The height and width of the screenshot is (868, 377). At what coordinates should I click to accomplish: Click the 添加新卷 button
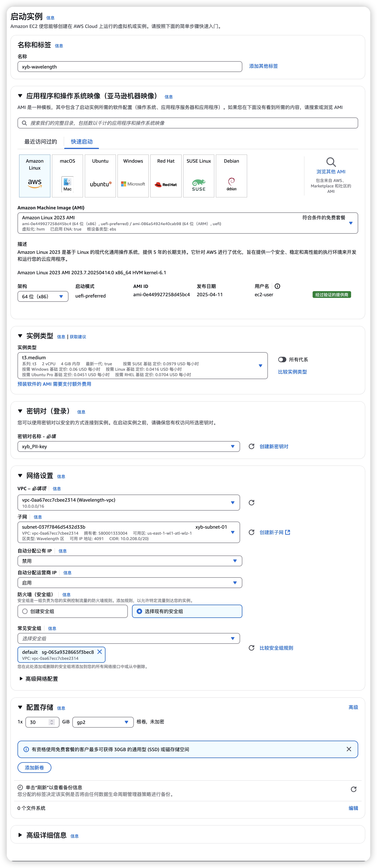[x=34, y=768]
